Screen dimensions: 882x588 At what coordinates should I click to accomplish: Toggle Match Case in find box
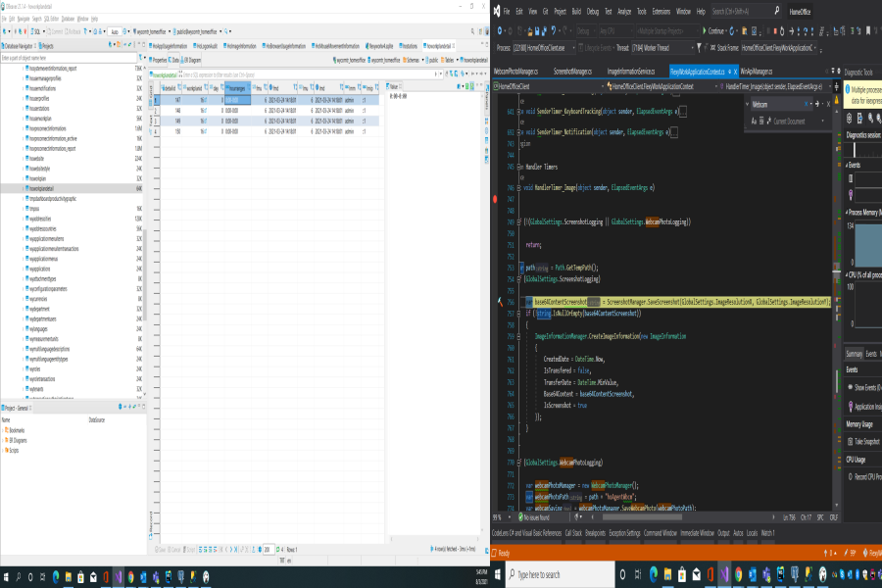click(753, 121)
